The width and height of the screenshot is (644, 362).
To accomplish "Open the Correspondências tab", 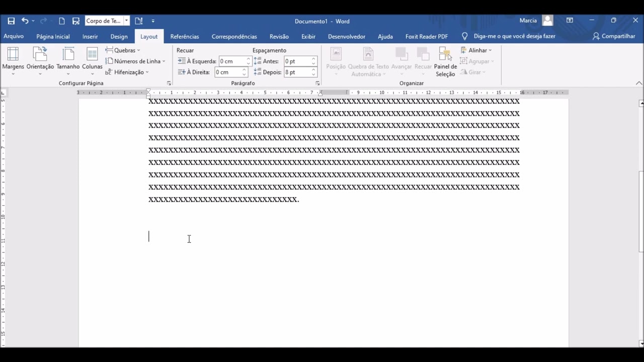I will pyautogui.click(x=234, y=36).
